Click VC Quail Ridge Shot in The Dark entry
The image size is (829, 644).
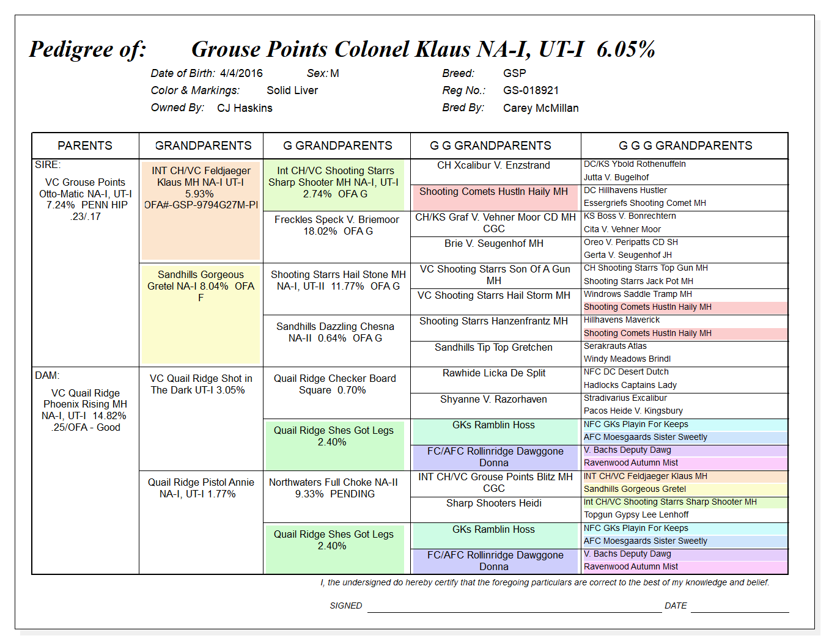tap(201, 384)
